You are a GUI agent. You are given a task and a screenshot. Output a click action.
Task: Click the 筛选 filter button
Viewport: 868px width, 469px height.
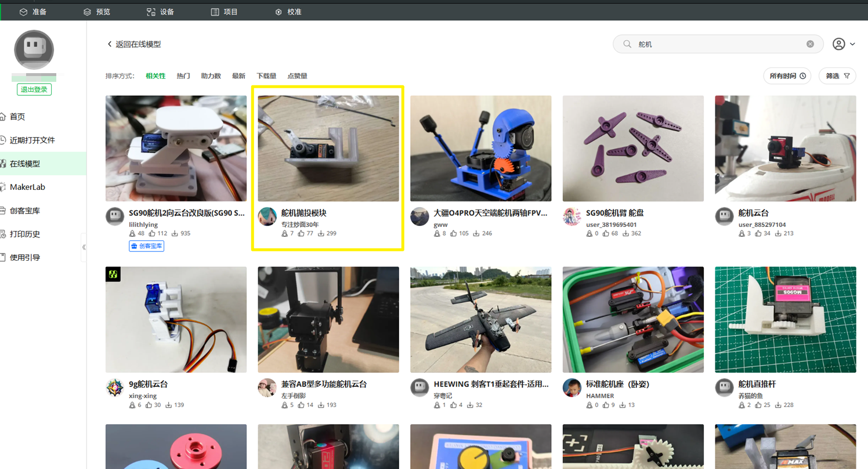coord(837,76)
